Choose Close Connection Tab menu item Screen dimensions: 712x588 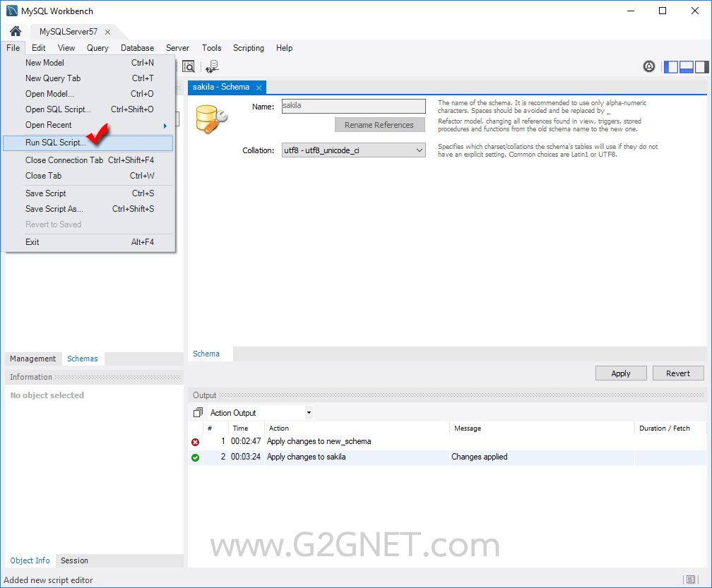click(88, 160)
